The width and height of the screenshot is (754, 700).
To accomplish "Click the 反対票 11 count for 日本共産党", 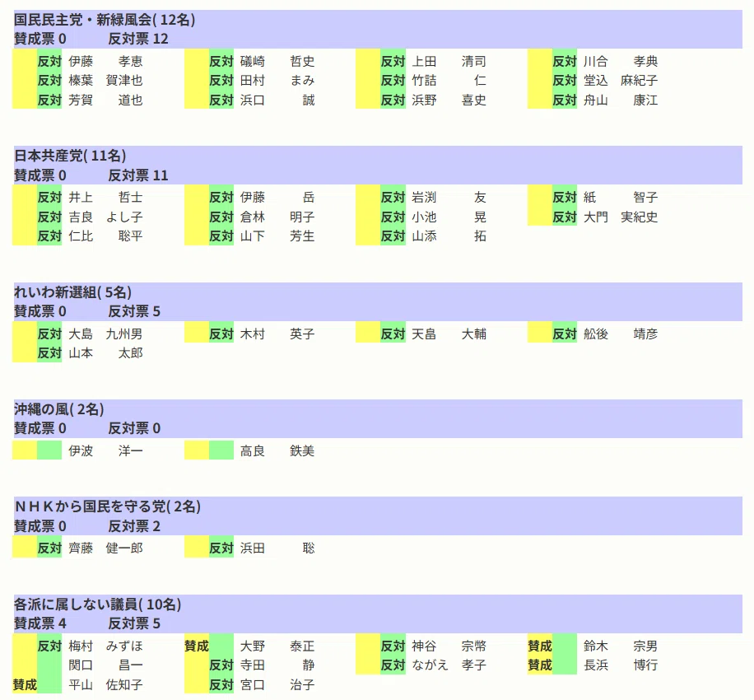I will [138, 175].
